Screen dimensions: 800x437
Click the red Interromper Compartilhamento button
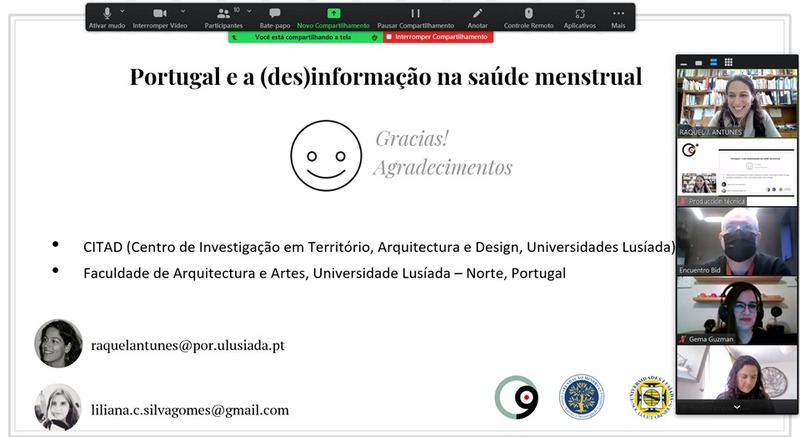(441, 37)
